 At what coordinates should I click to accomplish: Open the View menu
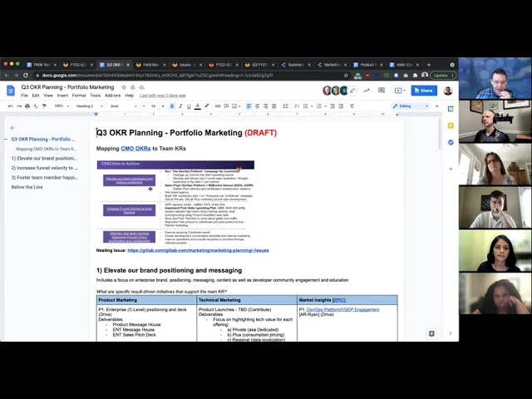[48, 96]
